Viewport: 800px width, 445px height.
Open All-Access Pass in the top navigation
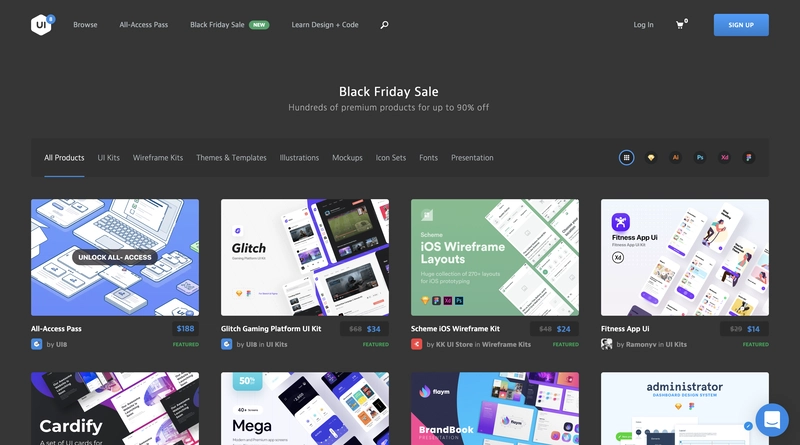click(x=143, y=24)
